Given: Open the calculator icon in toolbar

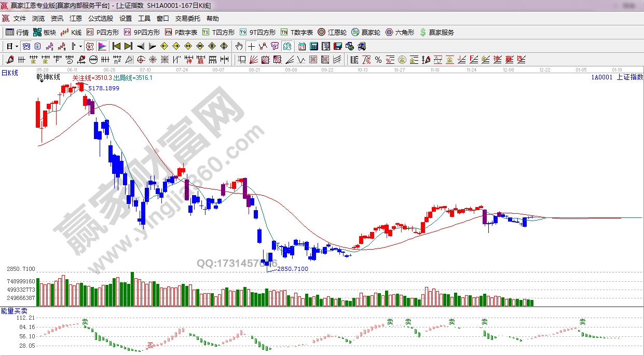Looking at the screenshot, I should click(313, 46).
